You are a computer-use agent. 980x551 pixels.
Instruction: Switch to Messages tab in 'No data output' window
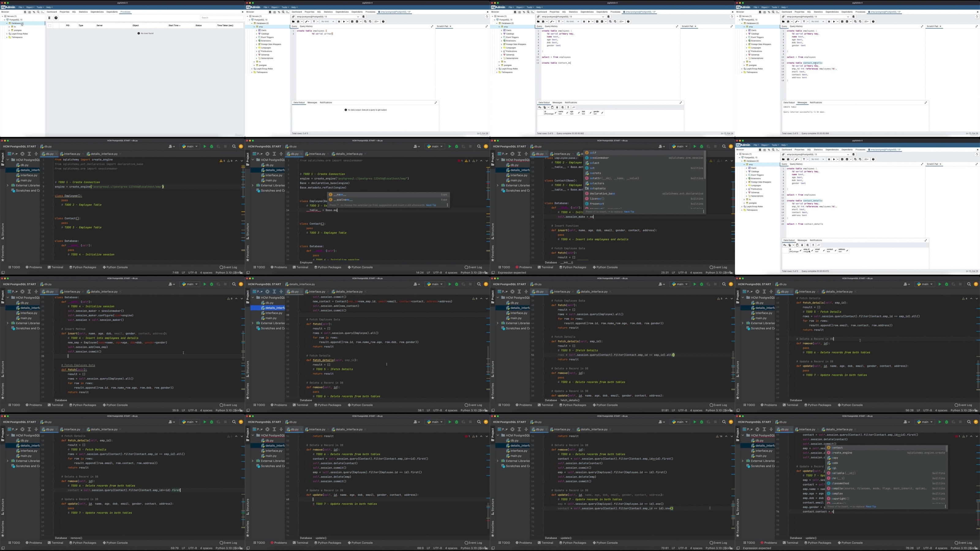312,102
